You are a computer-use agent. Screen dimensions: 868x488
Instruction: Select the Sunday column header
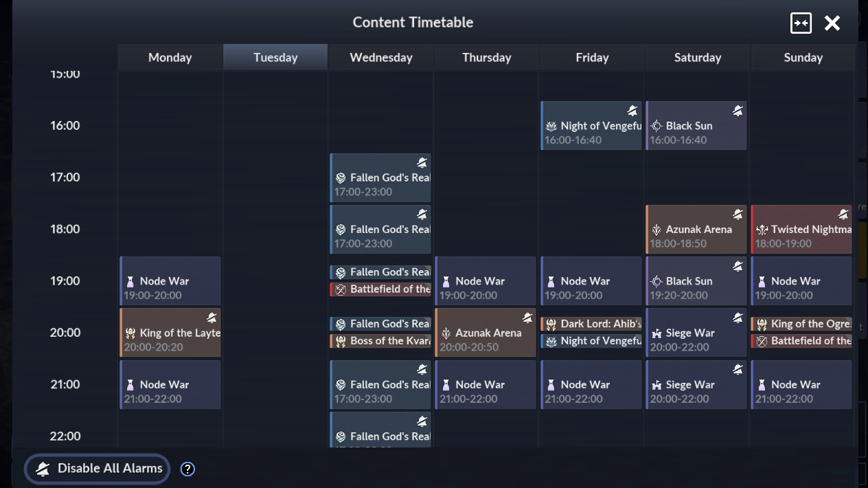[803, 58]
